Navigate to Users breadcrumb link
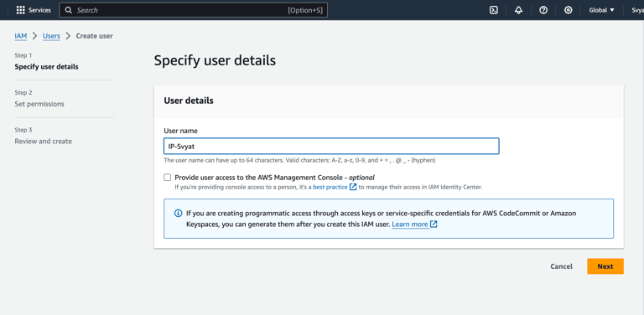Screen dimensions: 644x315 (x=51, y=36)
